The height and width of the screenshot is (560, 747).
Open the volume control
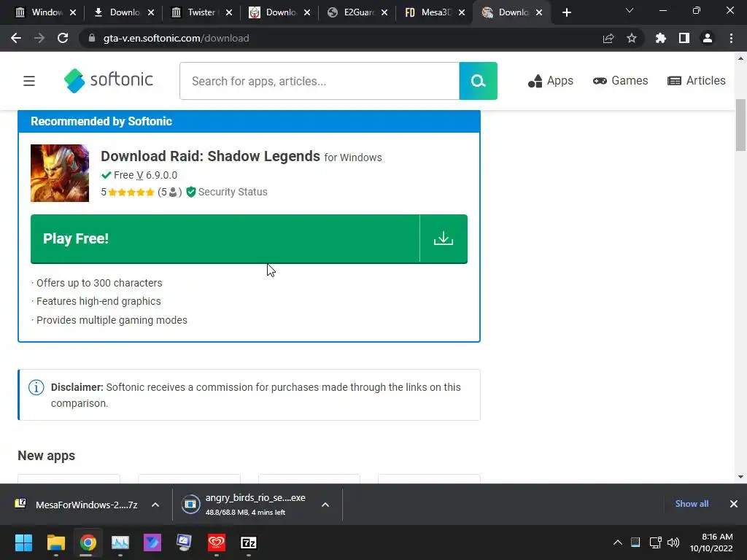coord(673,542)
